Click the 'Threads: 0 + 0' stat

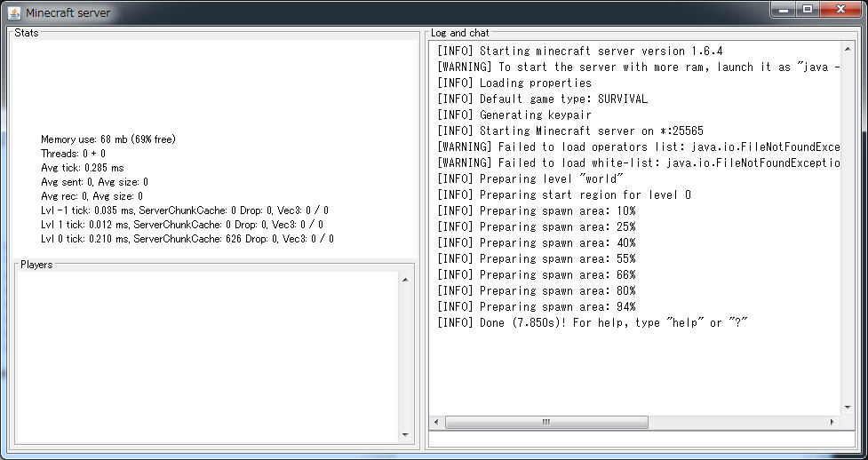[73, 154]
